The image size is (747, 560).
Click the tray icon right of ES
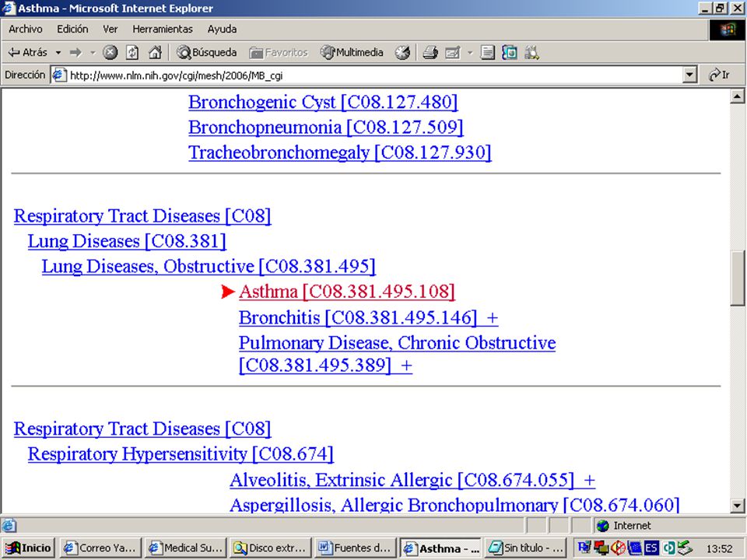pos(668,548)
